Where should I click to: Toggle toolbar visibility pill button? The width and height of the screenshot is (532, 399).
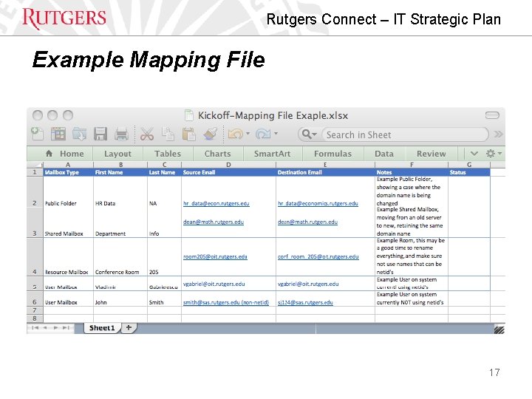492,115
